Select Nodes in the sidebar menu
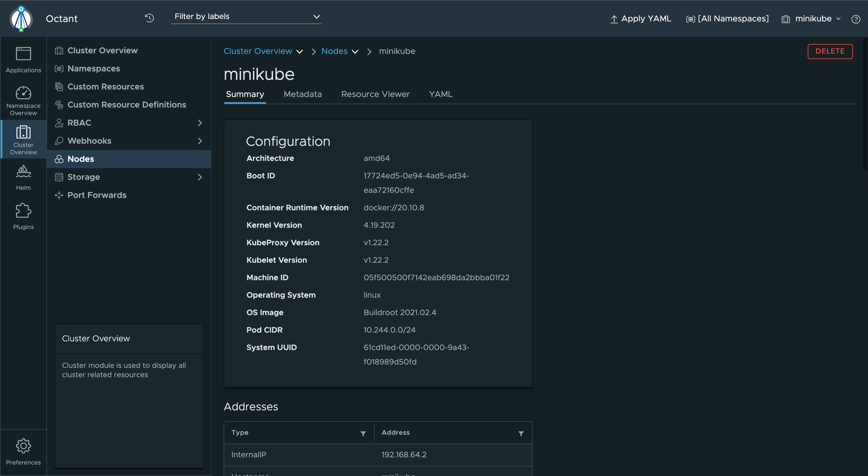Screen dimensions: 868x476 pyautogui.click(x=129, y=159)
